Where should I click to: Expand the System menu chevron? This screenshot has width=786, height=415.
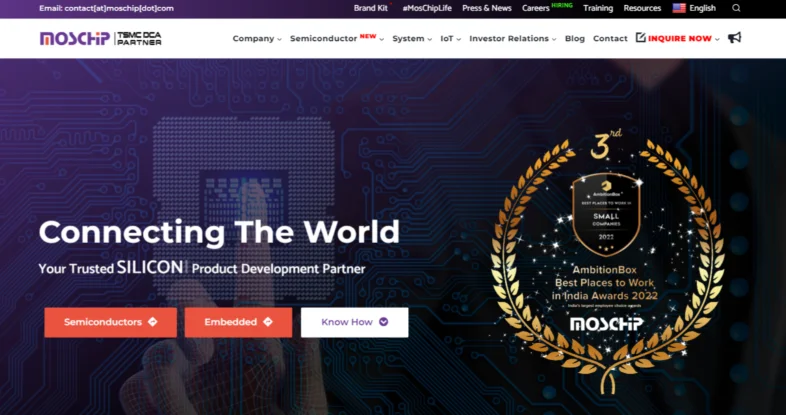point(430,39)
